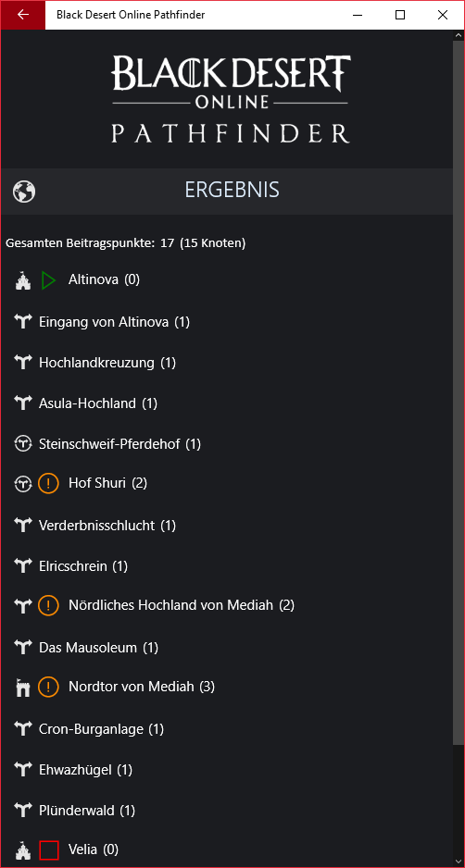Click the vertical scrollbar on the right edge

tap(458, 388)
